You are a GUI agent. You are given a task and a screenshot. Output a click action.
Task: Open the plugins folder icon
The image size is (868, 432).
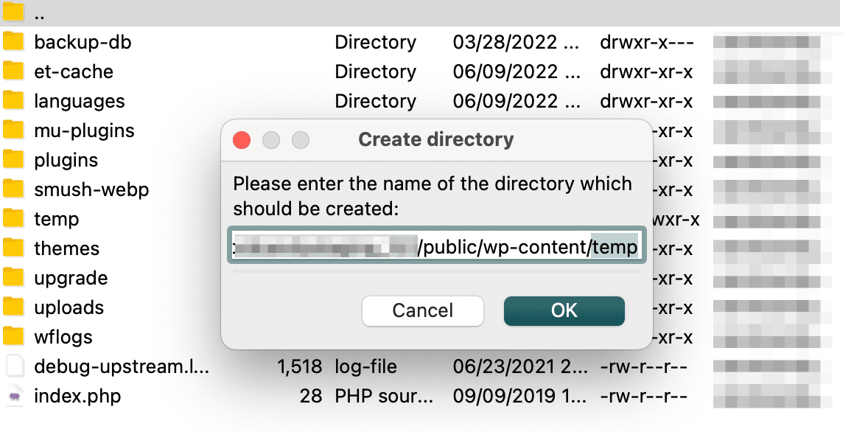tap(15, 160)
